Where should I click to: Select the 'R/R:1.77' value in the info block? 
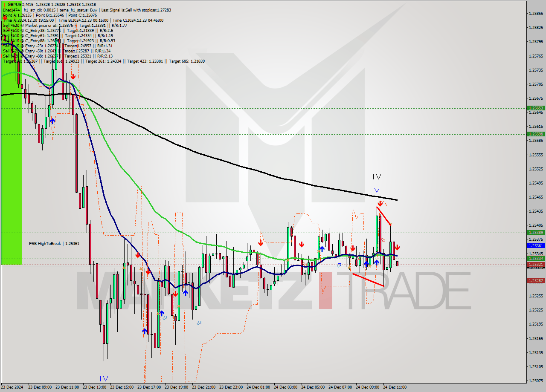pos(119,25)
